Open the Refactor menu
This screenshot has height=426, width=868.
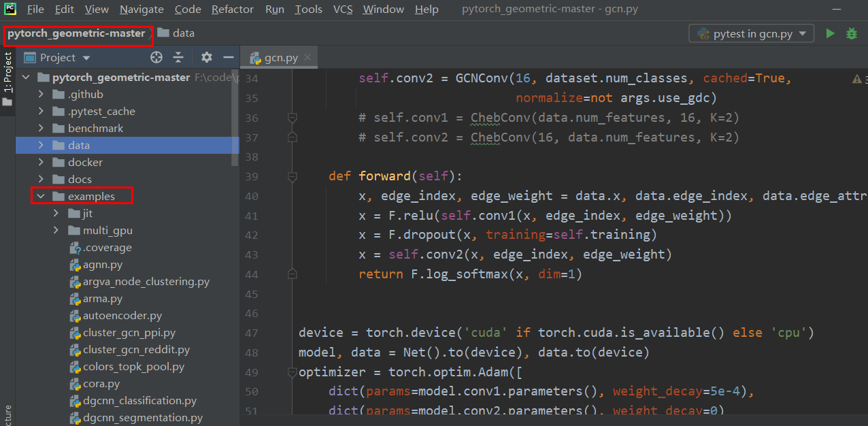(x=233, y=10)
